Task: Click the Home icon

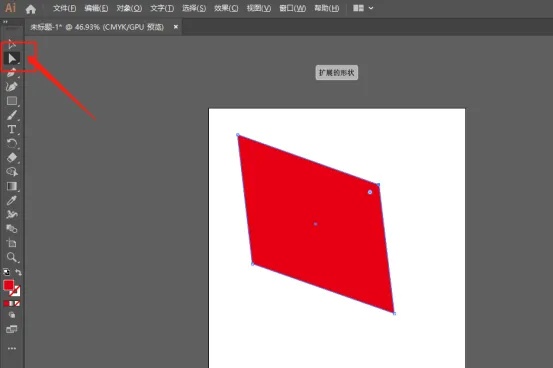Action: 31,9
